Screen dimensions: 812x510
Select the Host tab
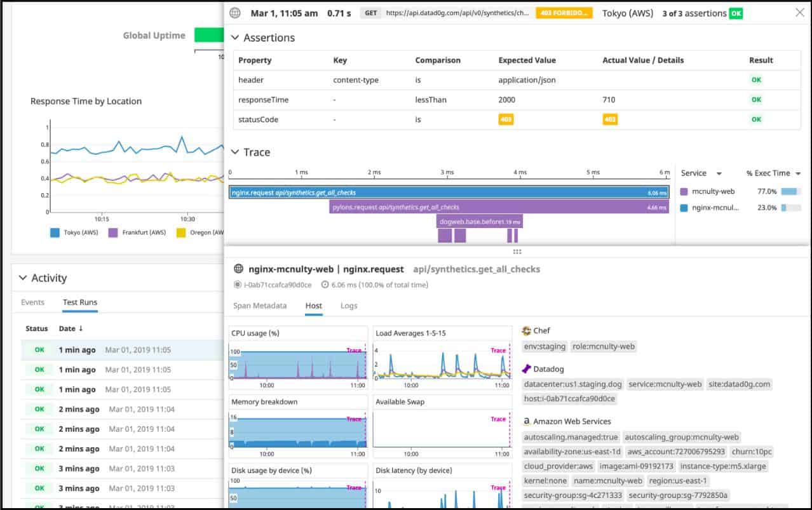click(x=314, y=305)
